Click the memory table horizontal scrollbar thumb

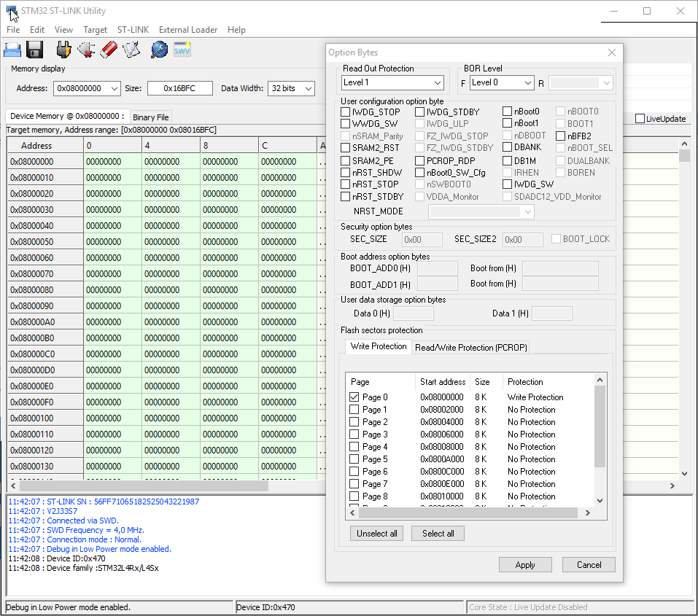point(144,486)
